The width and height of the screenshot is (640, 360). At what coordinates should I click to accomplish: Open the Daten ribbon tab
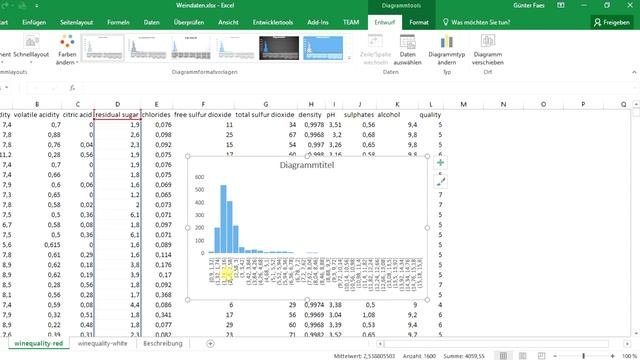151,22
